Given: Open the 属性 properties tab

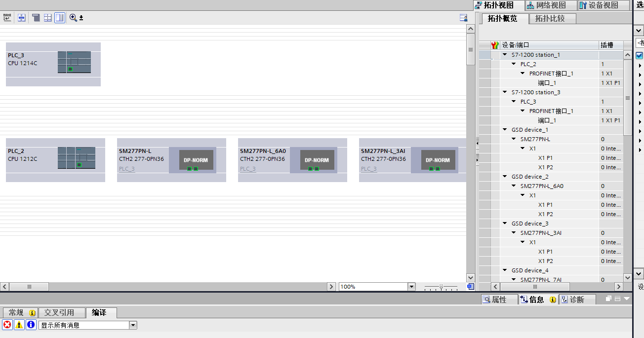Looking at the screenshot, I should pyautogui.click(x=499, y=300).
